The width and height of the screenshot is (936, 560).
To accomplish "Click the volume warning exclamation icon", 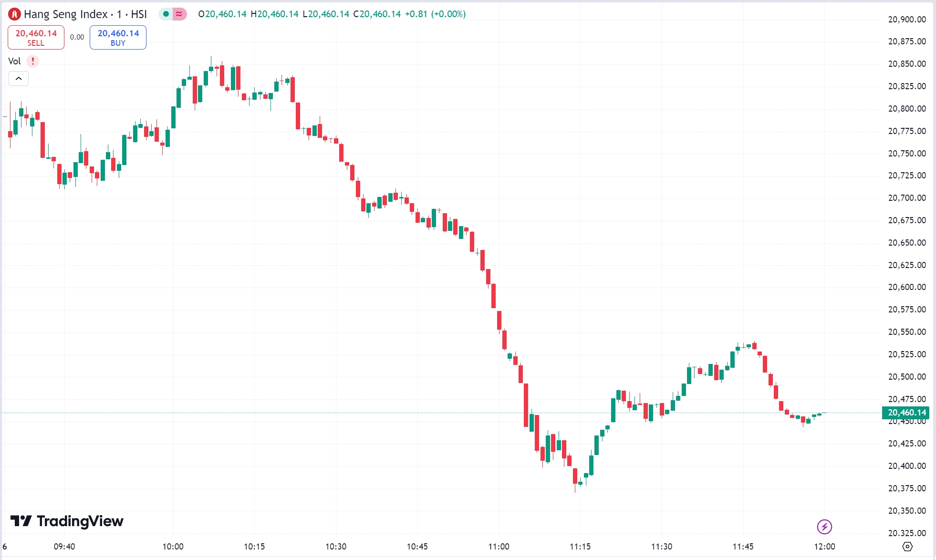I will (x=32, y=61).
